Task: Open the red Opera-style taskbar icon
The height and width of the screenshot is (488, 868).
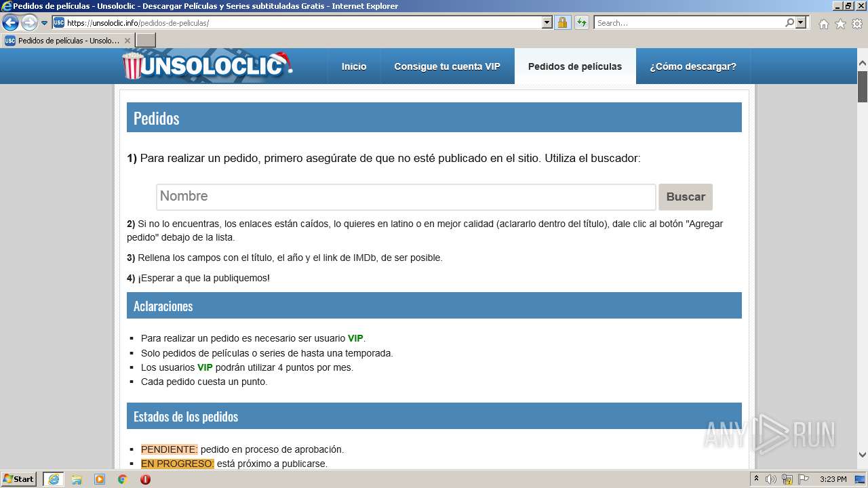Action: [x=145, y=479]
